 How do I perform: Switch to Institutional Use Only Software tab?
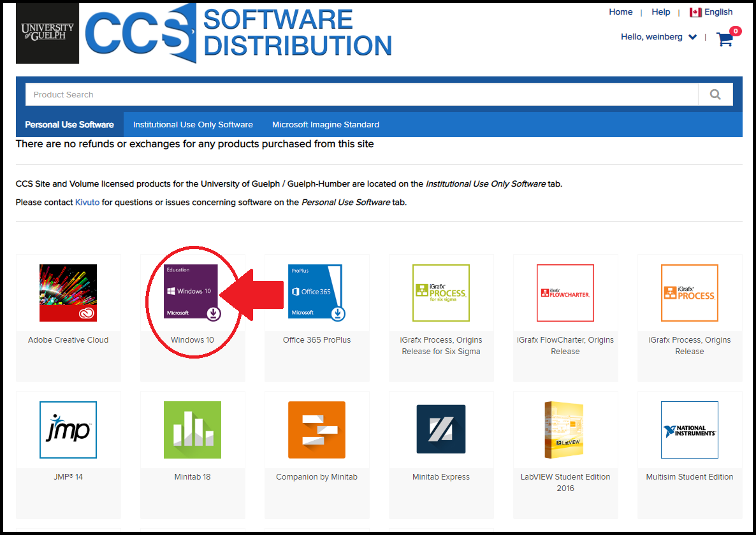[x=193, y=125]
